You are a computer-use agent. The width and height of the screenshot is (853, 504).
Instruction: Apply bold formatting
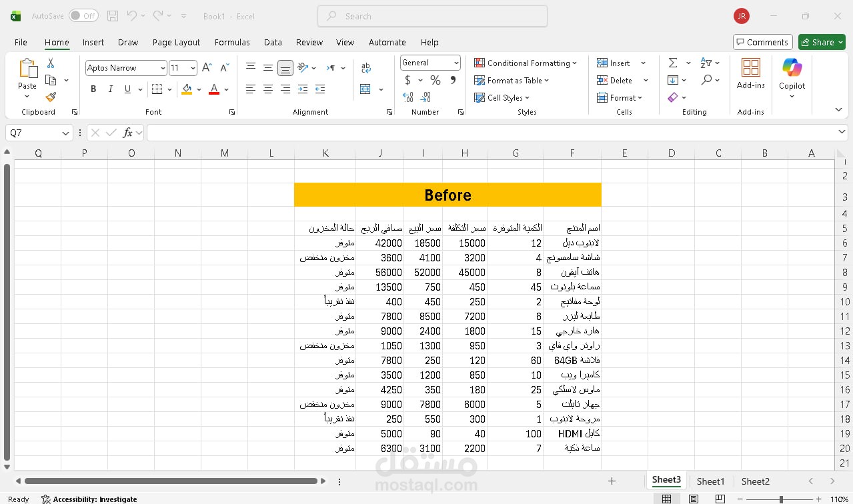click(93, 89)
